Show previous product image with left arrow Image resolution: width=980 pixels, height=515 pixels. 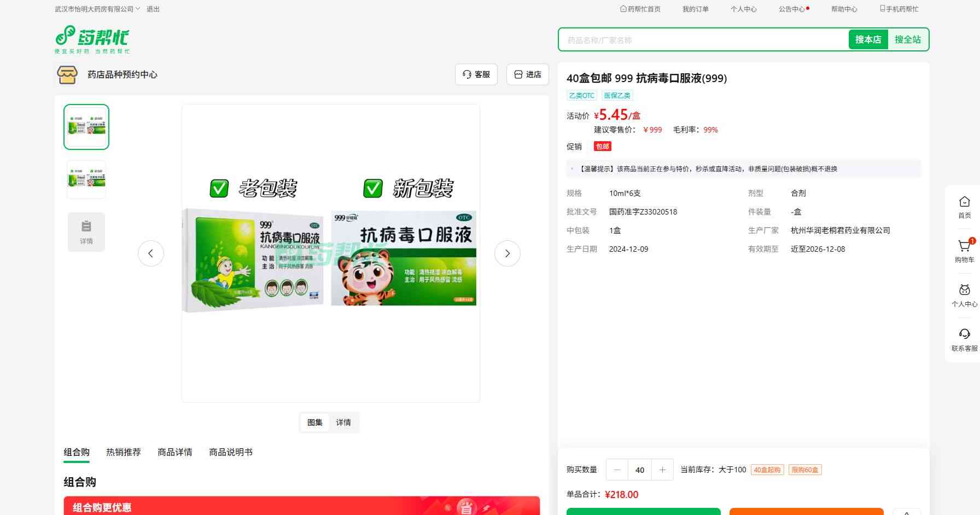tap(151, 253)
